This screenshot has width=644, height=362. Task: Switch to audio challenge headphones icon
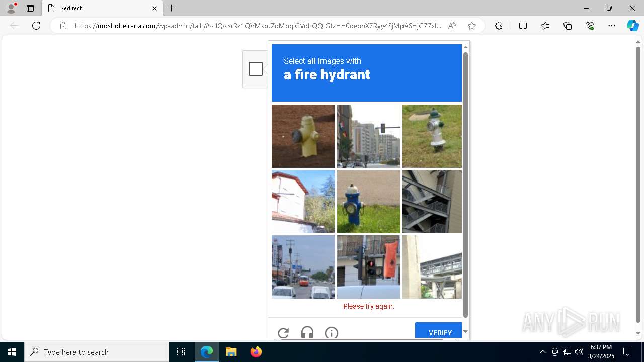307,333
